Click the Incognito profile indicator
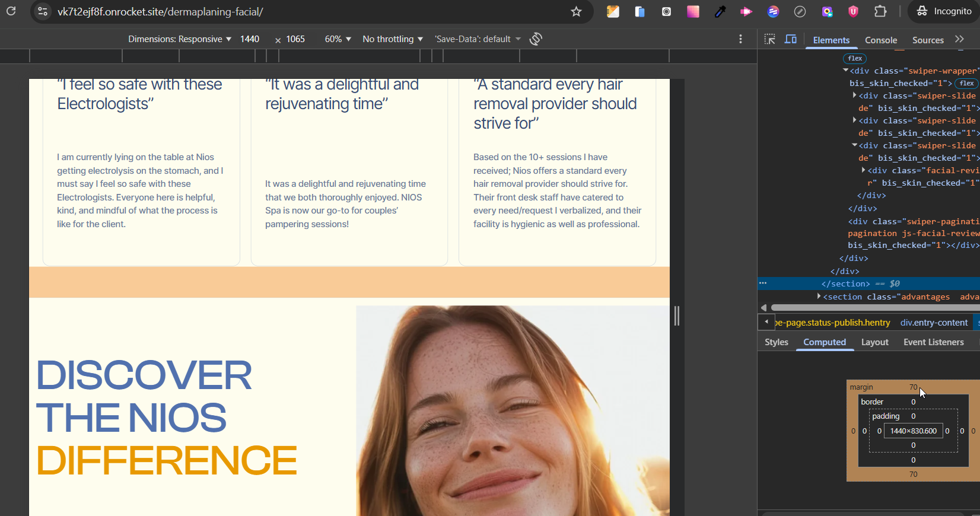 pos(943,11)
